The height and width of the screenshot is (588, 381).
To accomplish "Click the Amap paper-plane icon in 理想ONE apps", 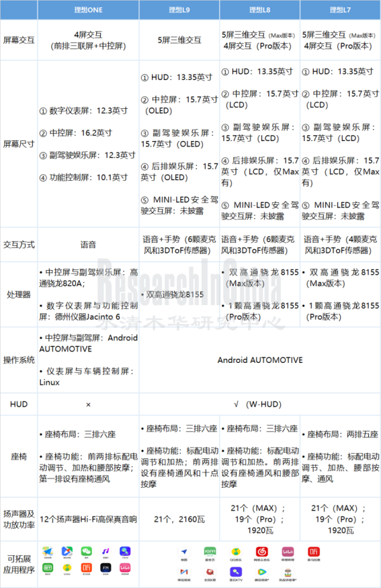I will click(48, 551).
